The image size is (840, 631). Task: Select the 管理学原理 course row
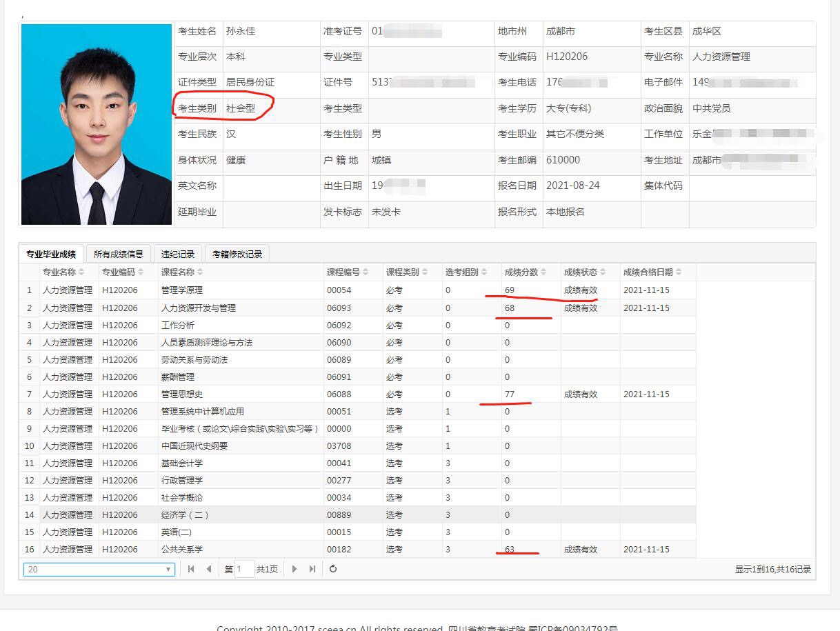pyautogui.click(x=358, y=290)
